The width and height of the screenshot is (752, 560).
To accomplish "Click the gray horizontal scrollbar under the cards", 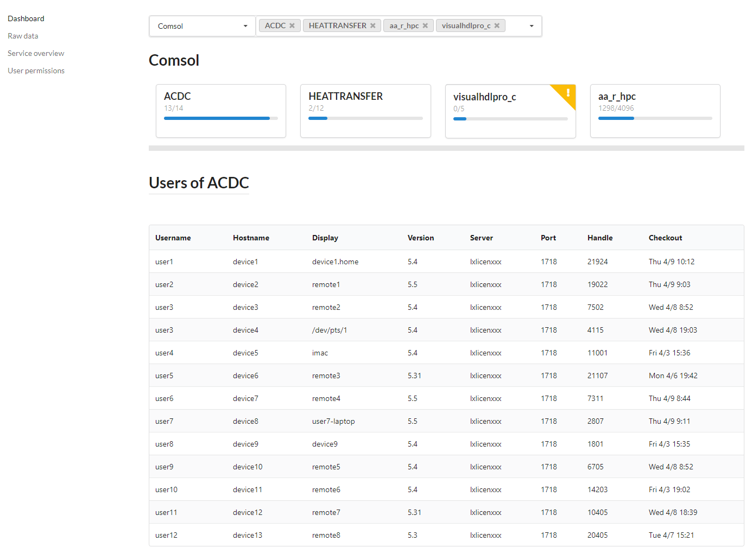I will (x=446, y=148).
